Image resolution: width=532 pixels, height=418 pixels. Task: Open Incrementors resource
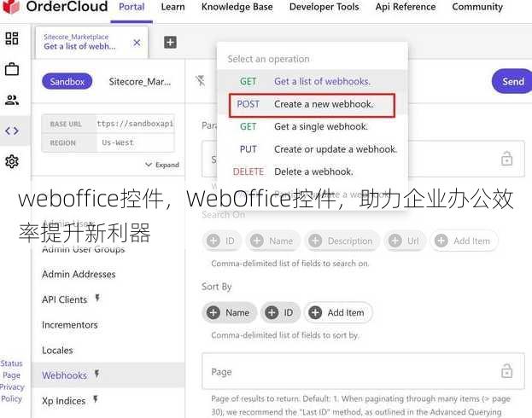(69, 325)
